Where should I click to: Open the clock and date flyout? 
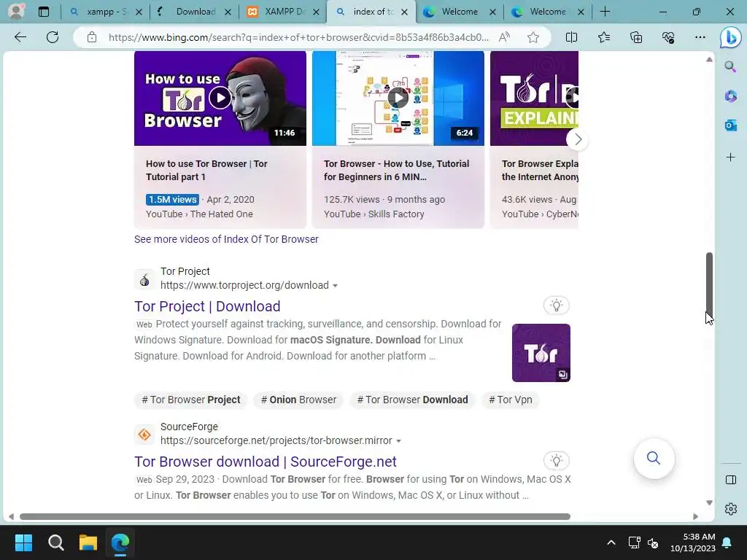(x=693, y=542)
